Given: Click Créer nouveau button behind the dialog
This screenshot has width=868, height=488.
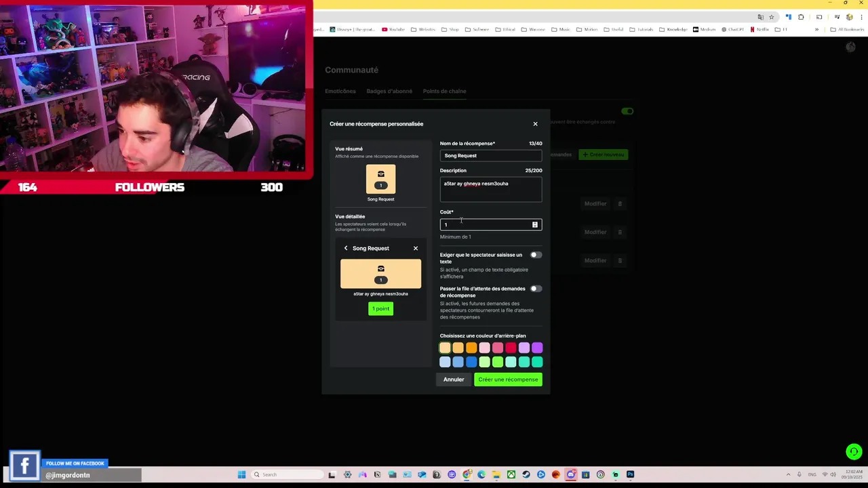Looking at the screenshot, I should (x=604, y=155).
